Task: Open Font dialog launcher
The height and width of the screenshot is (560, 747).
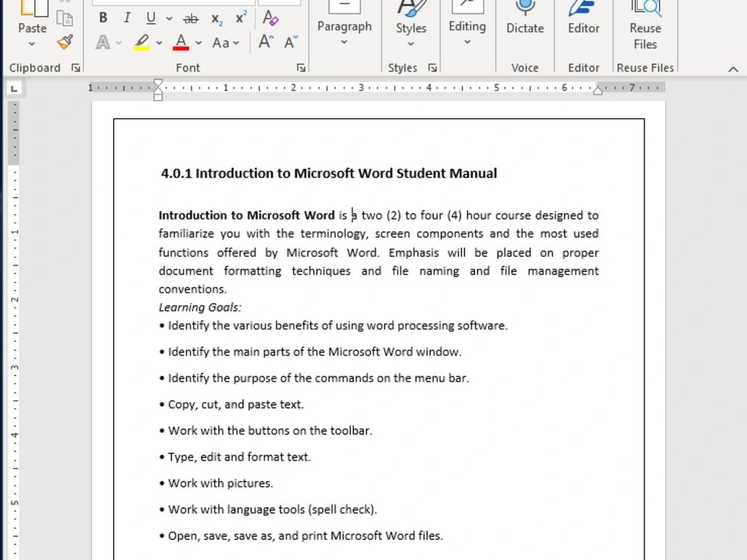Action: click(301, 68)
